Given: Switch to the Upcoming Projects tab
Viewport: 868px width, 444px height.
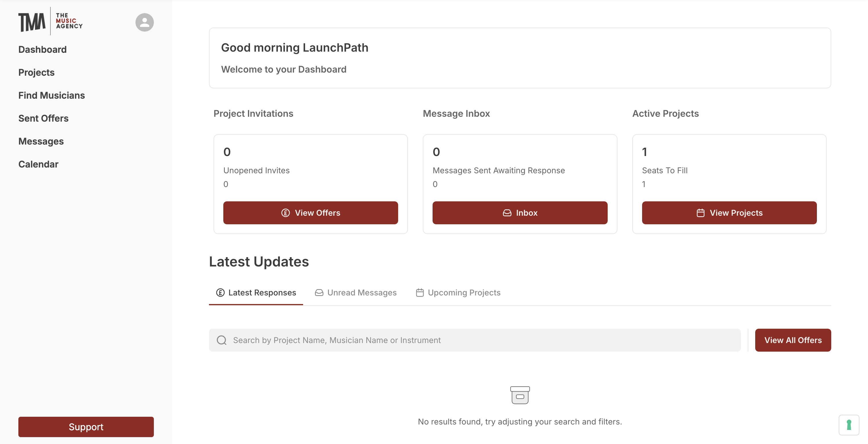Looking at the screenshot, I should [x=464, y=293].
